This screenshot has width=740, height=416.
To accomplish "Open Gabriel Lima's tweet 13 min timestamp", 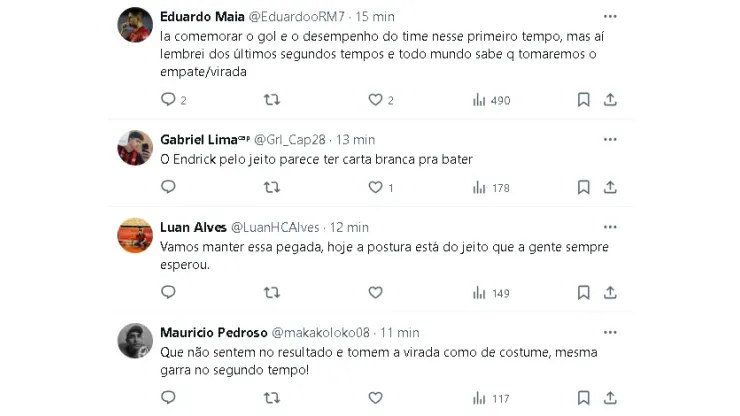I will (x=355, y=139).
